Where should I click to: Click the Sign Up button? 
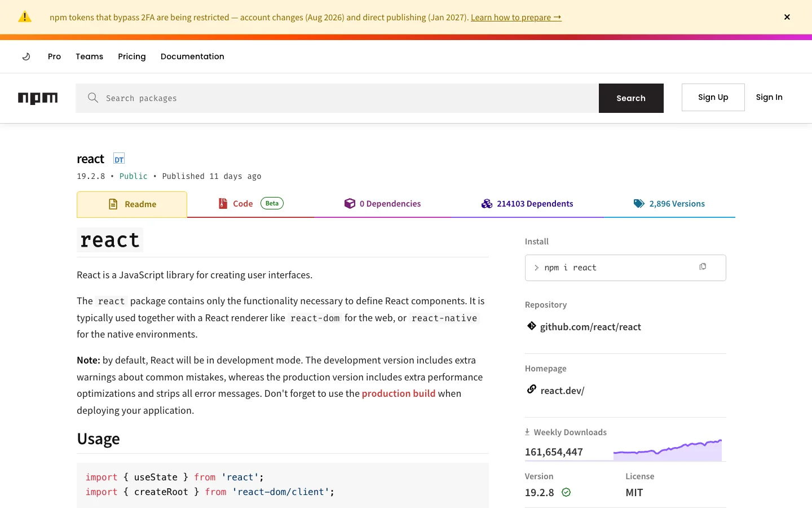(713, 97)
